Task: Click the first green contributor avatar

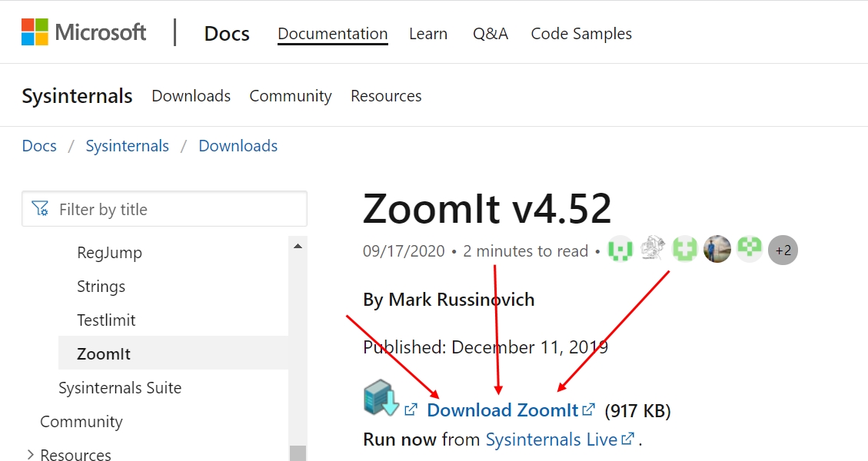Action: click(x=620, y=250)
